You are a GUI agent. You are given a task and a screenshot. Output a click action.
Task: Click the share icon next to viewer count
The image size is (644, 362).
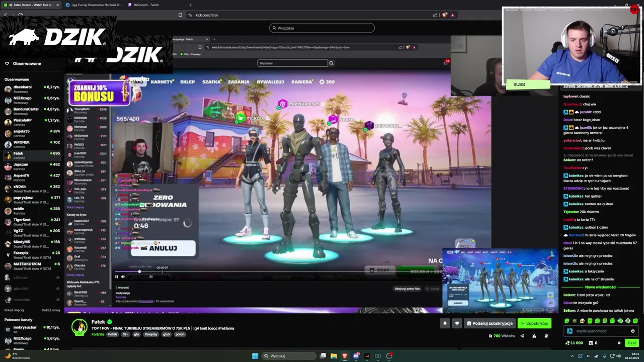(x=522, y=336)
